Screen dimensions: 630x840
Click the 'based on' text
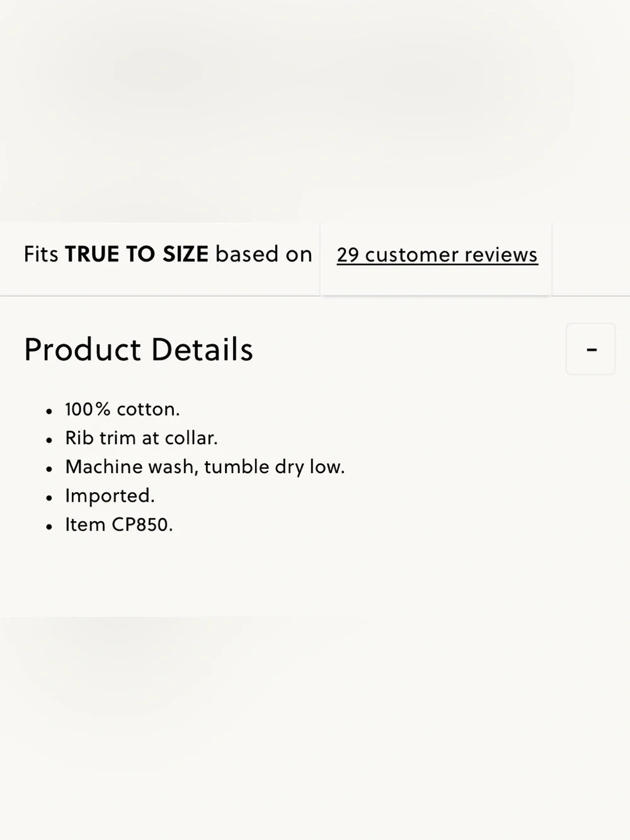pyautogui.click(x=264, y=254)
